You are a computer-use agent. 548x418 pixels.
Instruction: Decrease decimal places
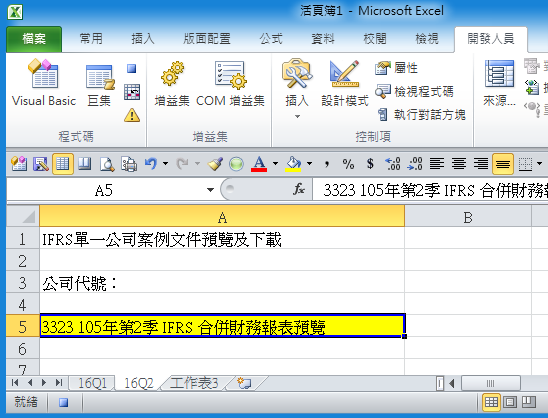coord(415,164)
